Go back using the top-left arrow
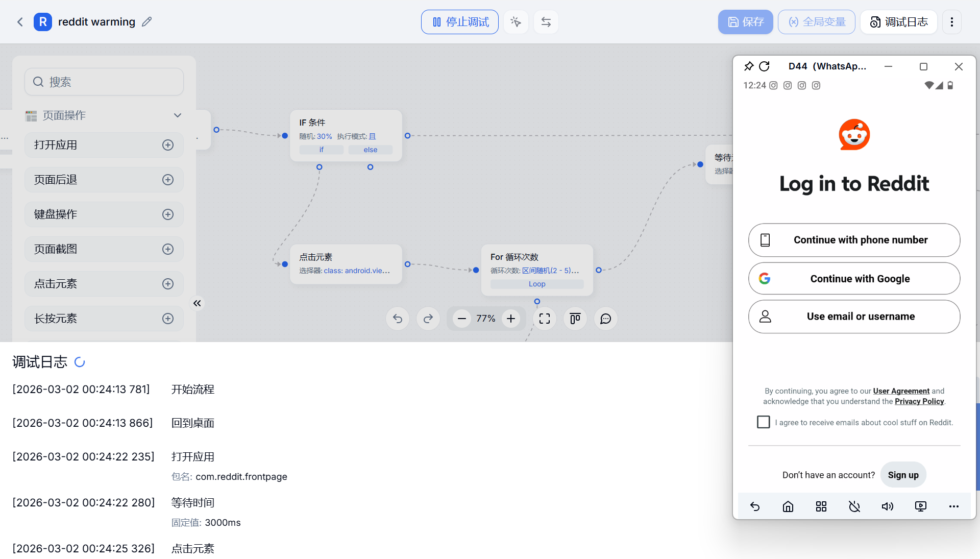The height and width of the screenshot is (559, 980). coord(20,22)
